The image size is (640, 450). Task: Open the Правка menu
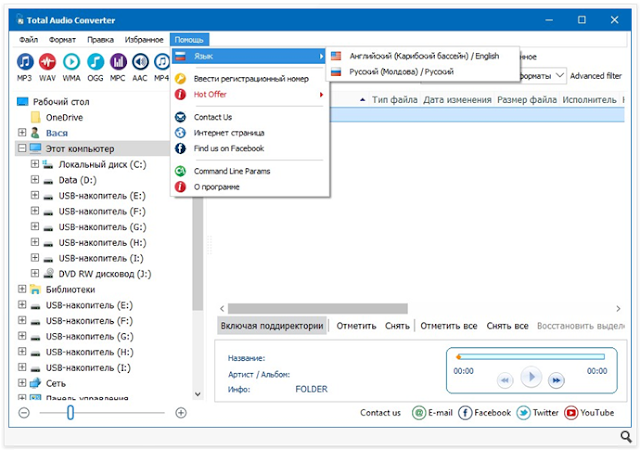tap(100, 40)
